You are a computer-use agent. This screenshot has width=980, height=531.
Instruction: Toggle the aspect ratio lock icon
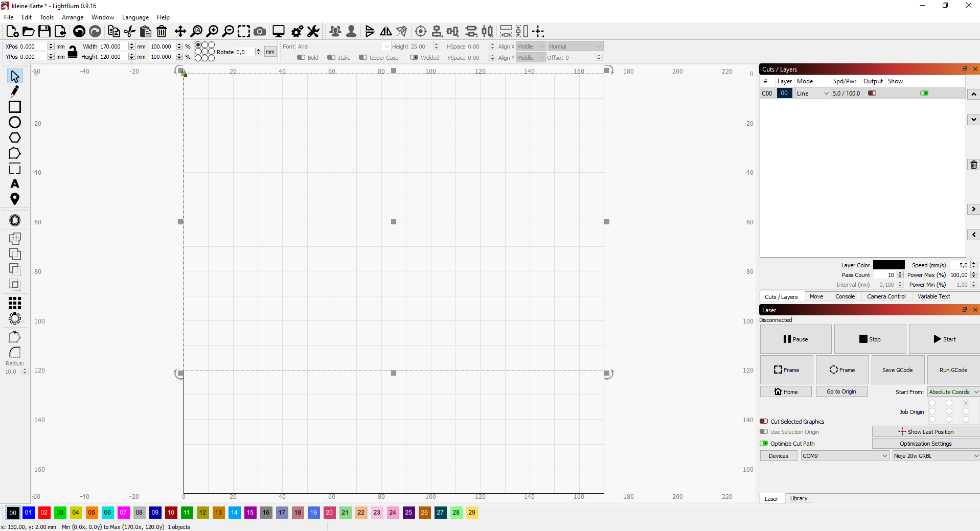click(73, 52)
